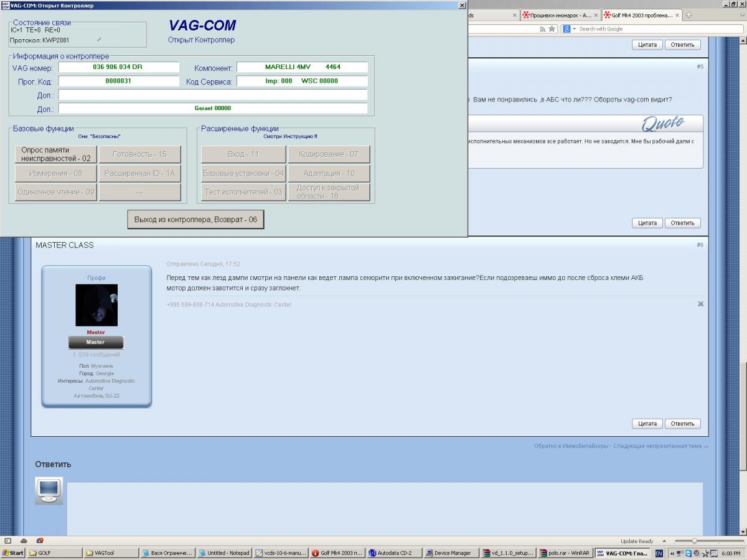Open the Windows Start menu
The width and height of the screenshot is (747, 560).
[x=13, y=553]
